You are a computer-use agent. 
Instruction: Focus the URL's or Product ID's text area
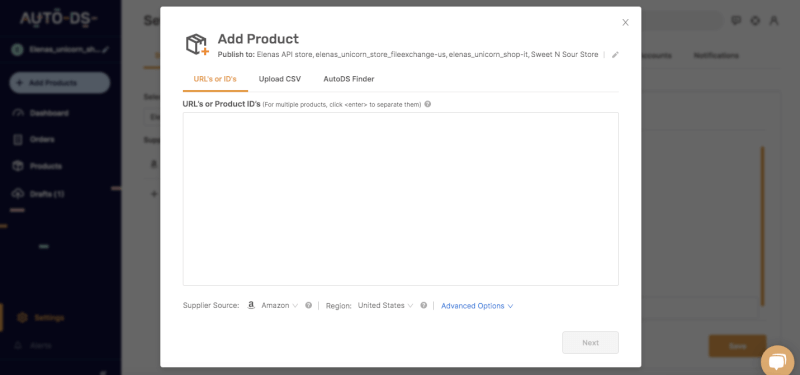coord(401,199)
